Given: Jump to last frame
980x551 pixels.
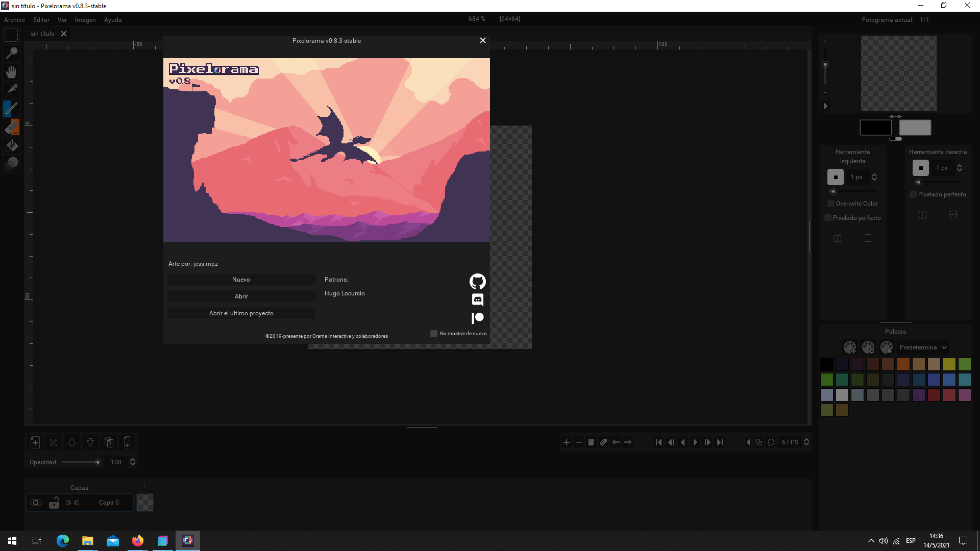Looking at the screenshot, I should click(720, 442).
